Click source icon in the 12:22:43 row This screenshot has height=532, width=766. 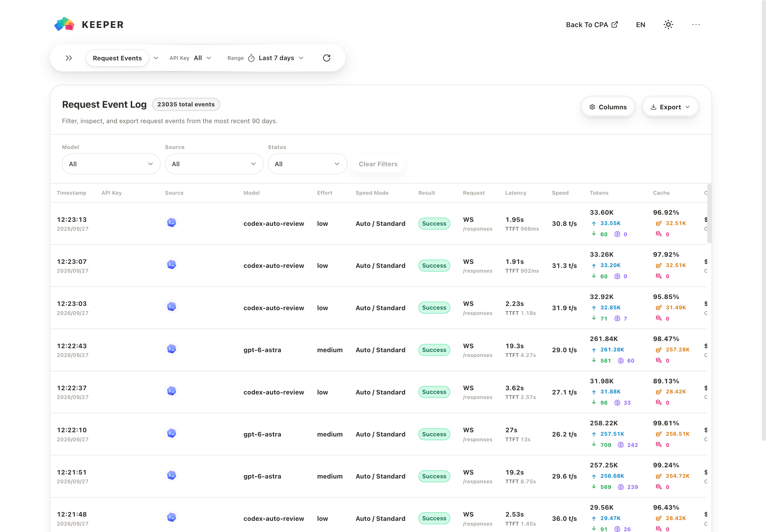point(171,349)
